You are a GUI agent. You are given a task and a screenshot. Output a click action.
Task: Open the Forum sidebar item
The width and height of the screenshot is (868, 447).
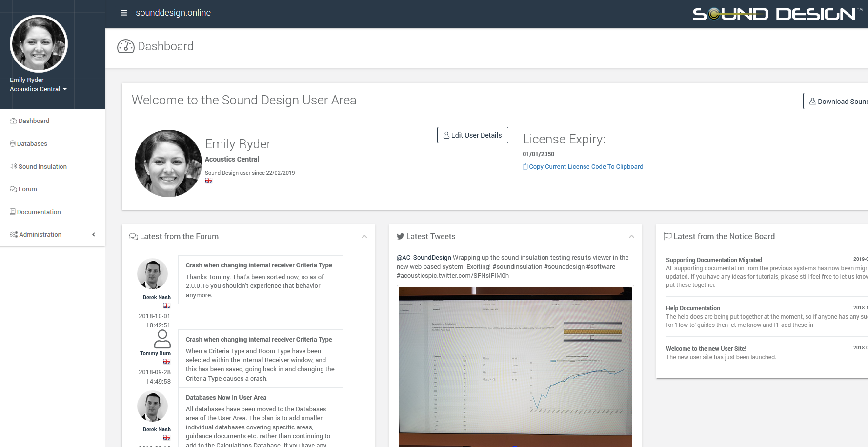[27, 189]
